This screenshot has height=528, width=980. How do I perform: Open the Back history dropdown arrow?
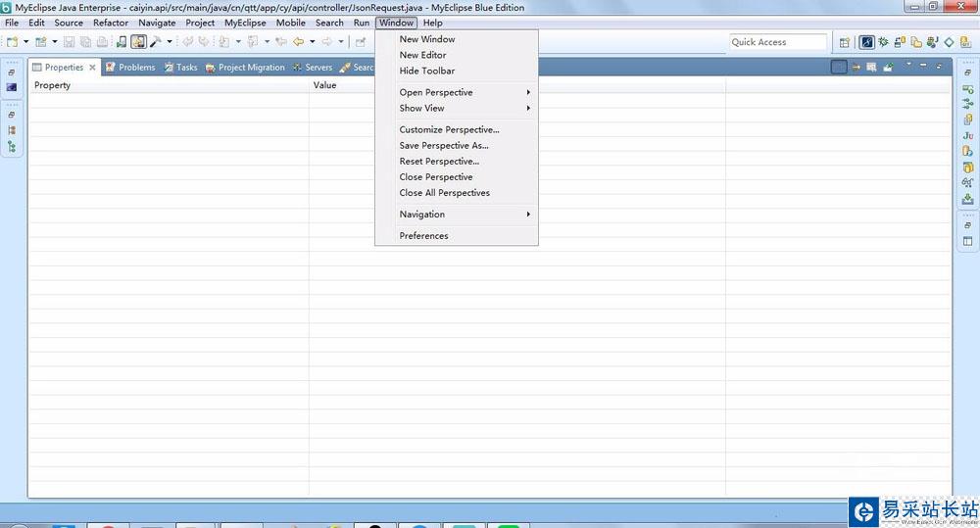coord(312,42)
